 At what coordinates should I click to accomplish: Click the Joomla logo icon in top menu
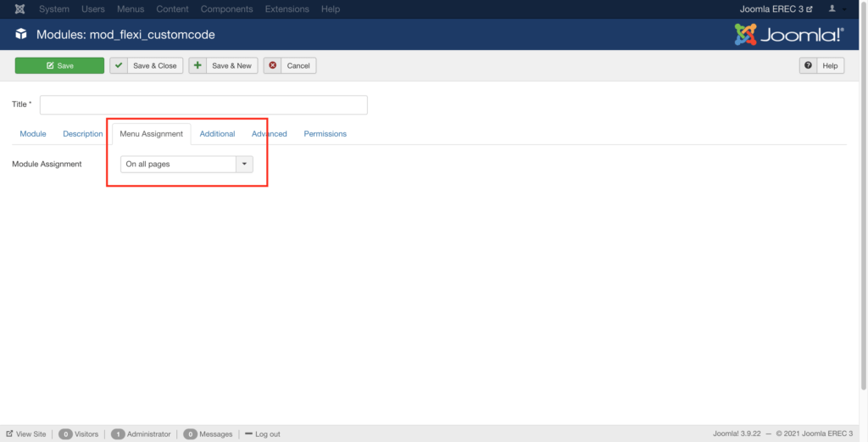20,8
